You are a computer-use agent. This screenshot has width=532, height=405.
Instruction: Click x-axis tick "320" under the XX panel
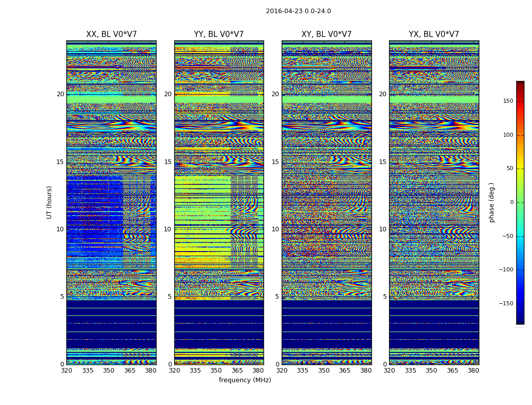(67, 371)
